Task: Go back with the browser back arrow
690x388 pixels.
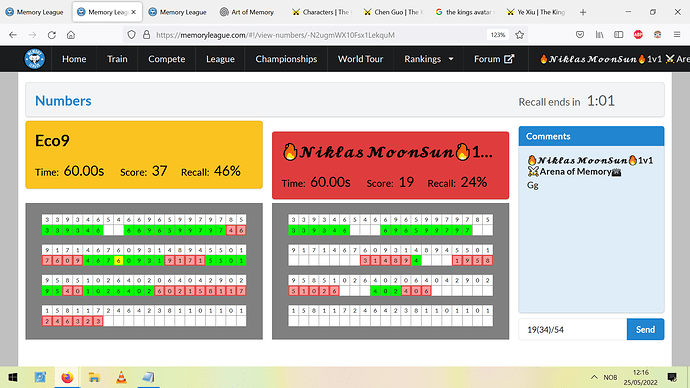Action: coord(13,35)
